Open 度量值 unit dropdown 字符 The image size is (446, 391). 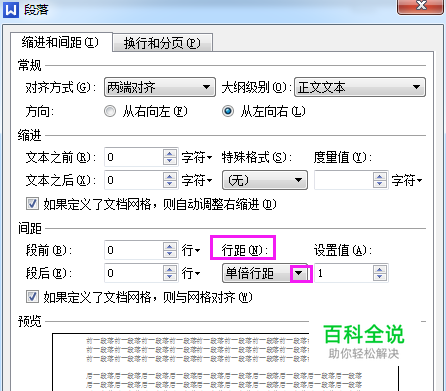coord(407,181)
